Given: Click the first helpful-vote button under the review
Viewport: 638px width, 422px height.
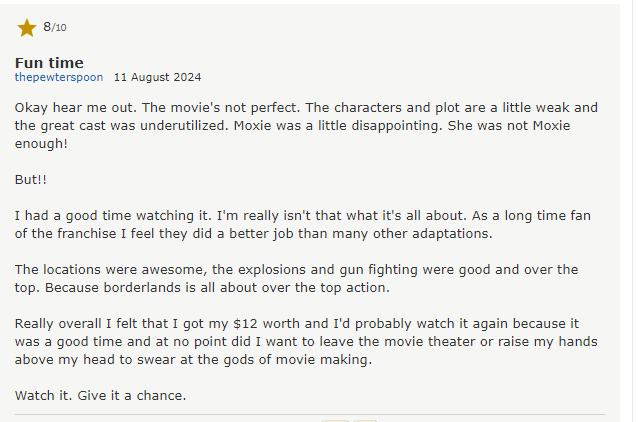Looking at the screenshot, I should (x=335, y=421).
